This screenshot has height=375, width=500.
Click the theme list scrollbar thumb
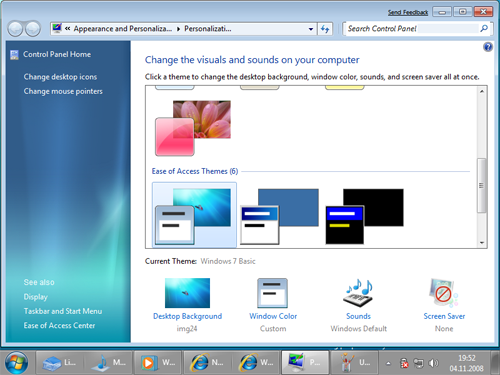(x=482, y=185)
